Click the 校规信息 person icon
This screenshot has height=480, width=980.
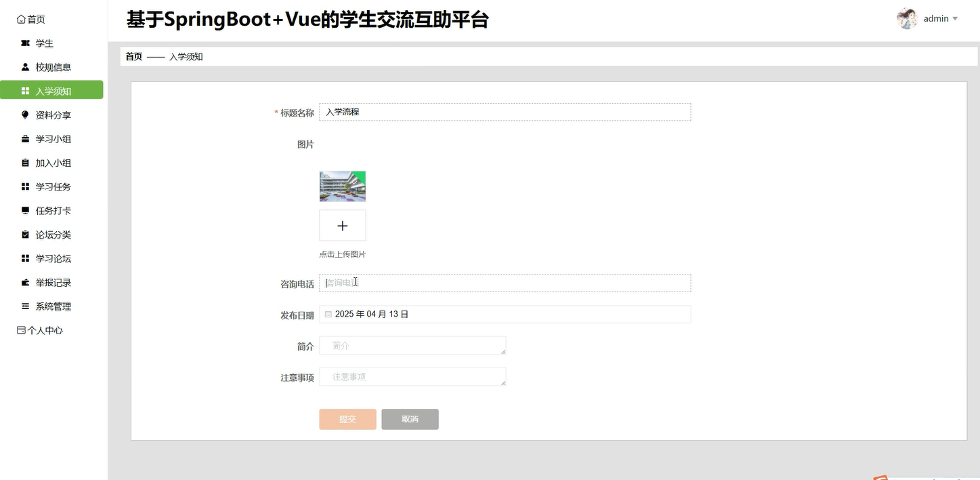click(x=26, y=67)
